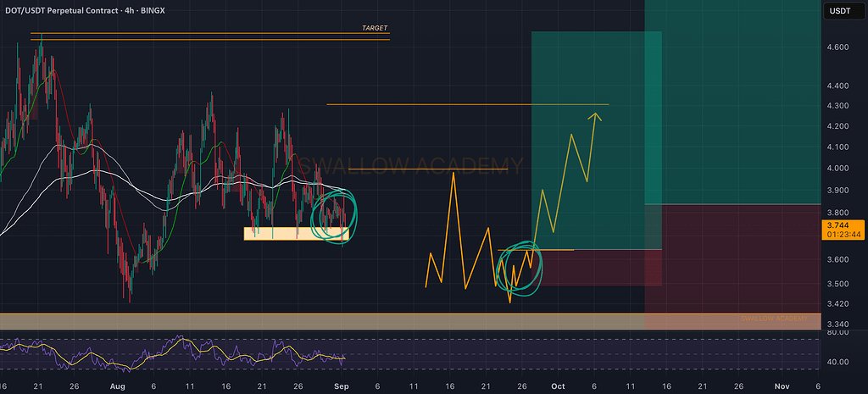Select the yellow support zone rectangle near 3.700
The image size is (868, 394).
tap(297, 234)
